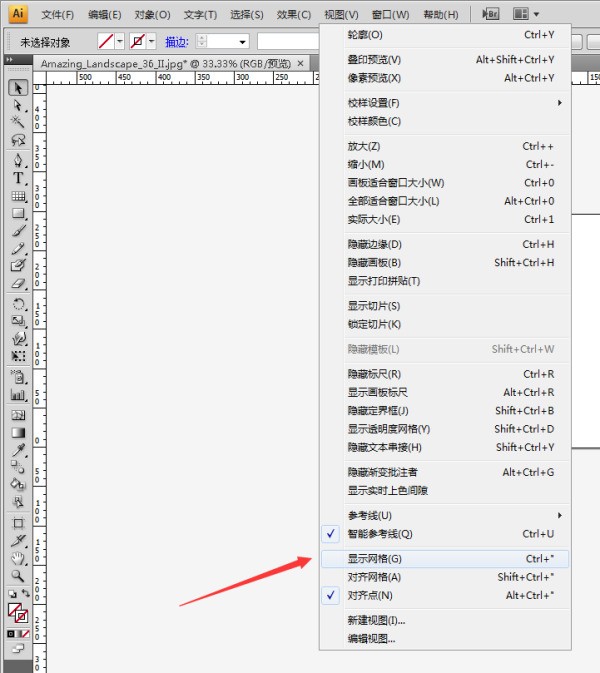The image size is (600, 673).
Task: Expand the collapsed tools panel arrows
Action: pos(9,59)
